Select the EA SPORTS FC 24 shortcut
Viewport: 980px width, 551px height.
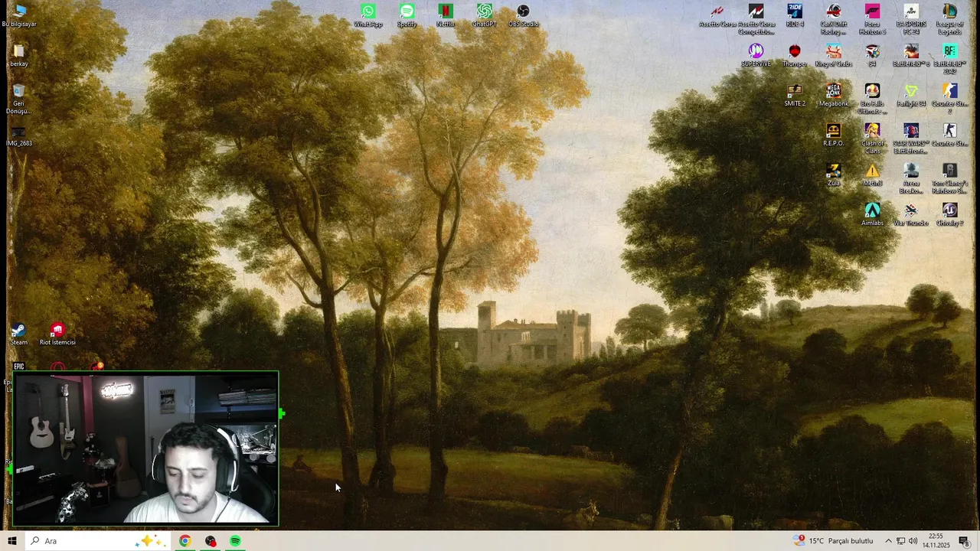911,19
